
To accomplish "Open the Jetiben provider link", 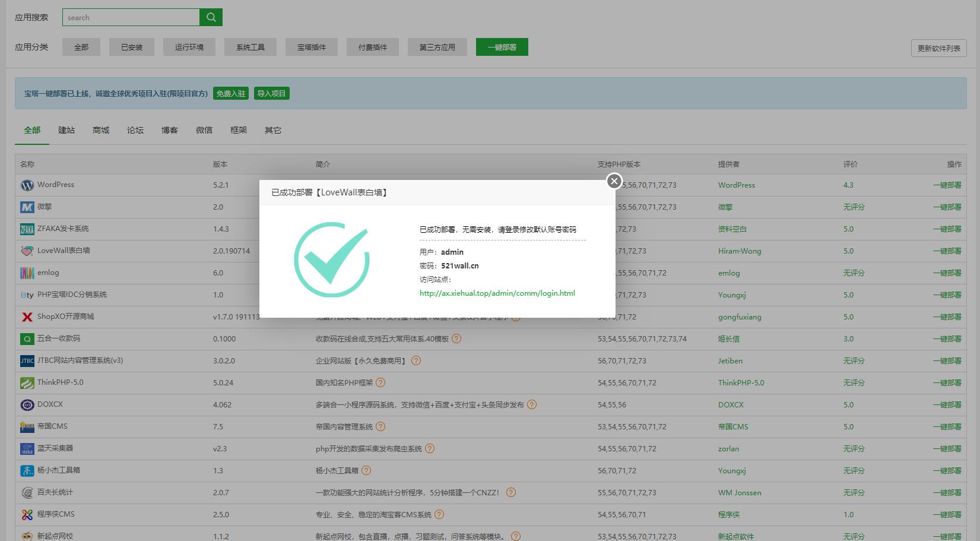I will [x=730, y=361].
